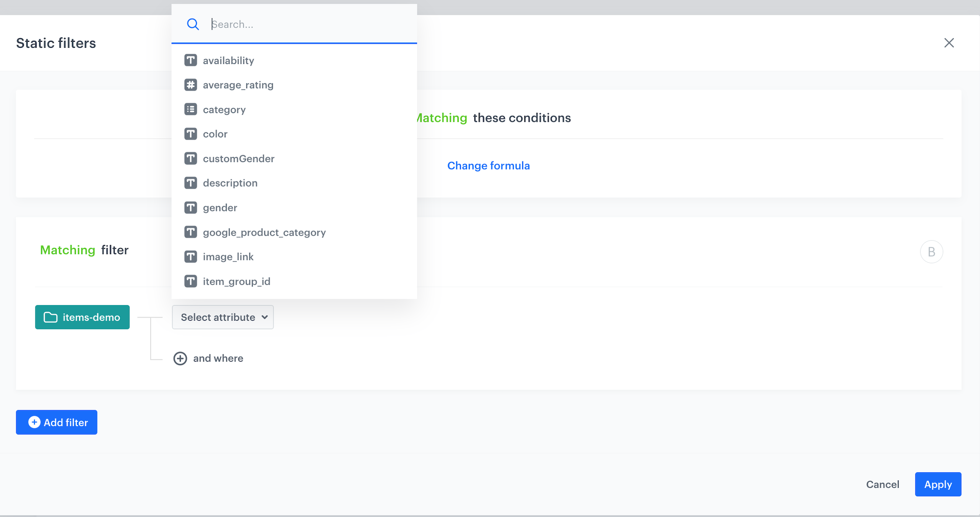Click the search magnifier icon
The height and width of the screenshot is (517, 980).
point(193,24)
